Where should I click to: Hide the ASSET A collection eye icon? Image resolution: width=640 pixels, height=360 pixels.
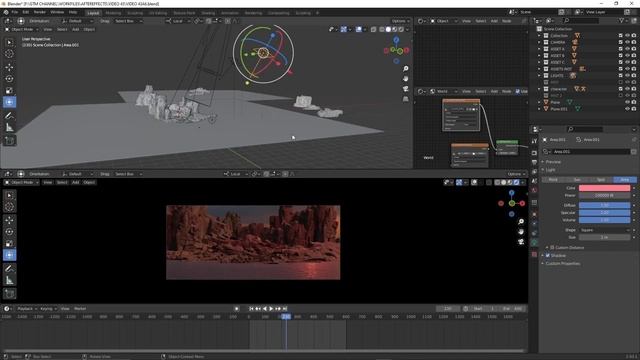[627, 49]
